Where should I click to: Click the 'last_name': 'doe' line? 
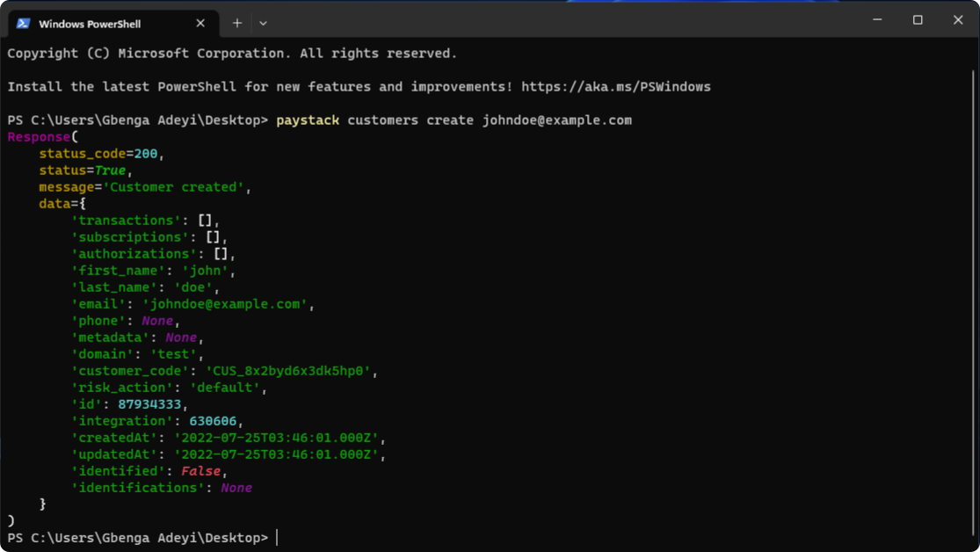click(146, 287)
